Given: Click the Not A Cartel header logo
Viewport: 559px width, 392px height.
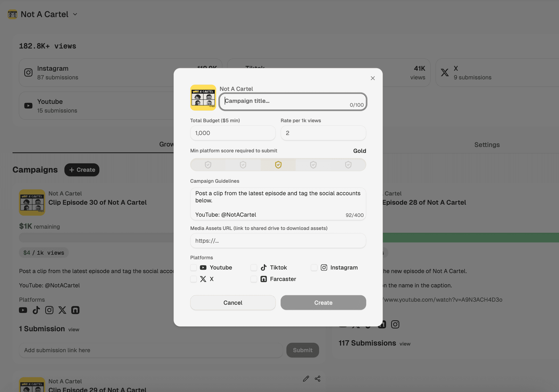Looking at the screenshot, I should pyautogui.click(x=13, y=14).
